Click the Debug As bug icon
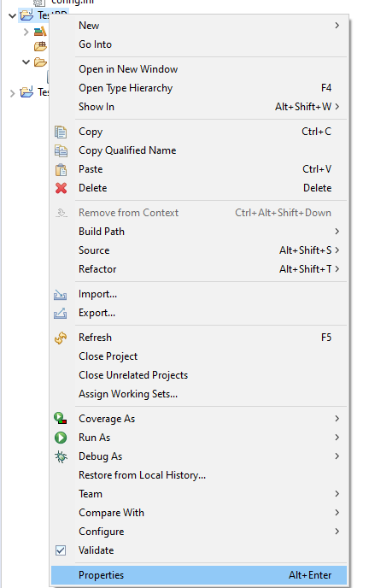This screenshot has height=588, width=369. pos(61,456)
